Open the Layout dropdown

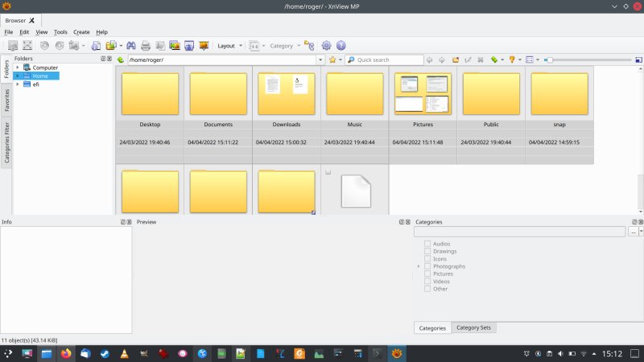click(x=230, y=46)
